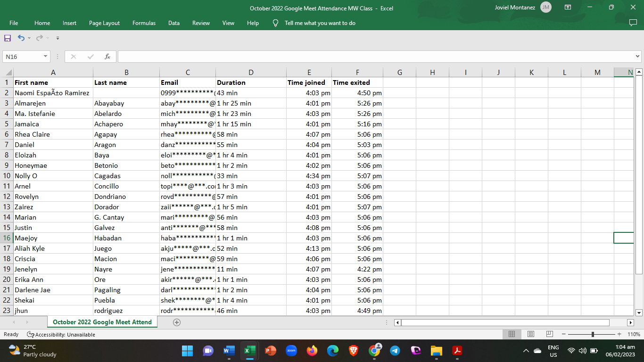644x362 pixels.
Task: Click the Save icon in quick access toolbar
Action: point(8,38)
